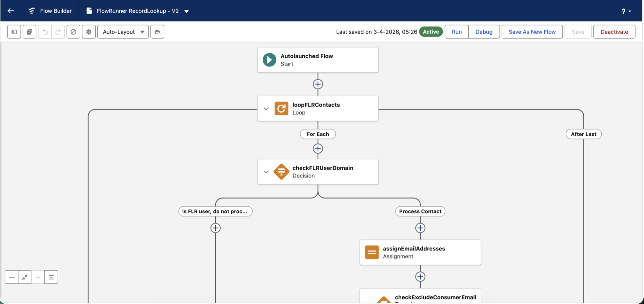Click the select elements copy icon
The height and width of the screenshot is (304, 644).
coord(29,32)
